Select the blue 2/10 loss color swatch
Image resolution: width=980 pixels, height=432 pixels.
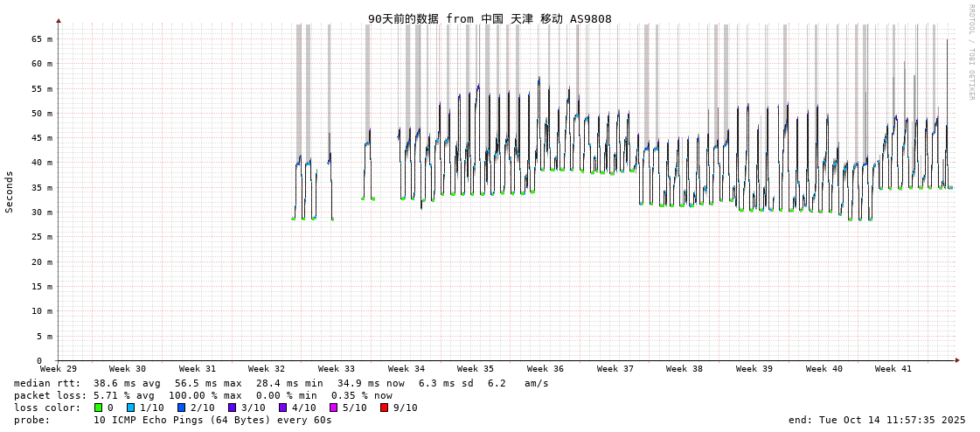click(181, 408)
